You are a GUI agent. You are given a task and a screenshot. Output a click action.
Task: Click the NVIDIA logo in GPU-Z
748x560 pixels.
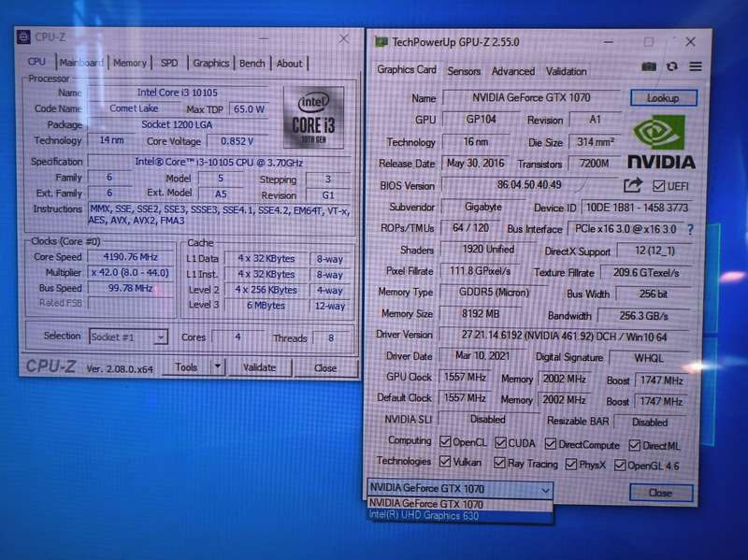pos(661,142)
